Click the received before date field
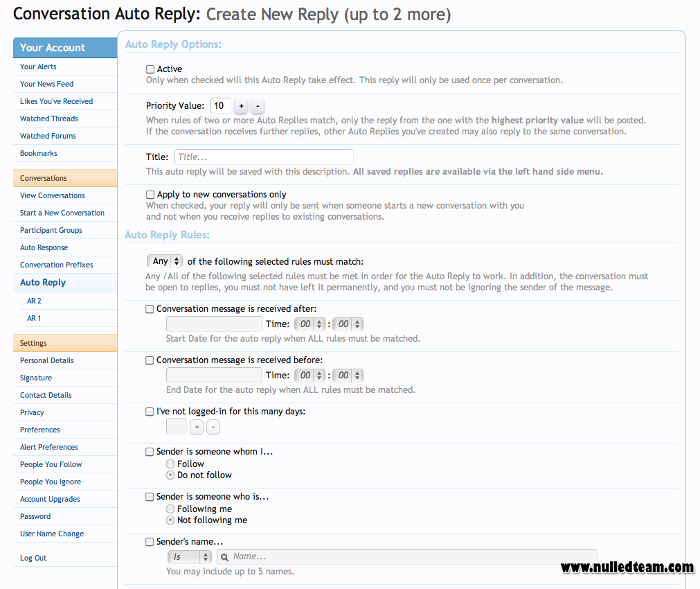700x589 pixels. [214, 376]
